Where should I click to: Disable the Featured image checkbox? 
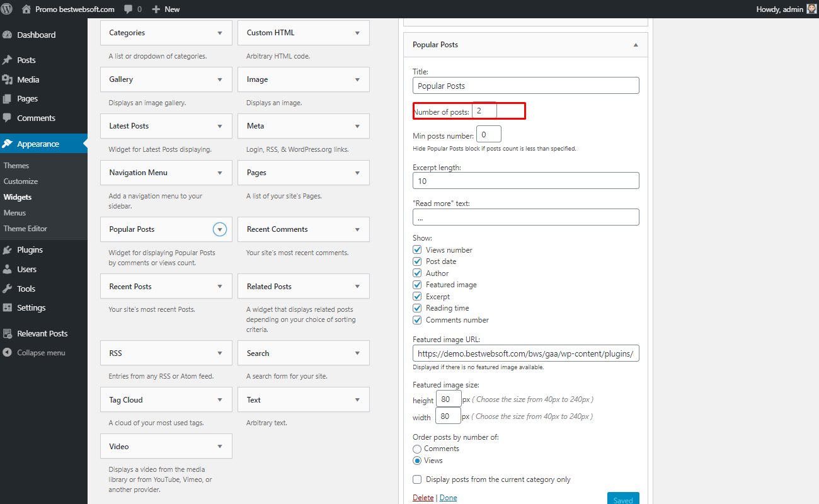pyautogui.click(x=417, y=285)
